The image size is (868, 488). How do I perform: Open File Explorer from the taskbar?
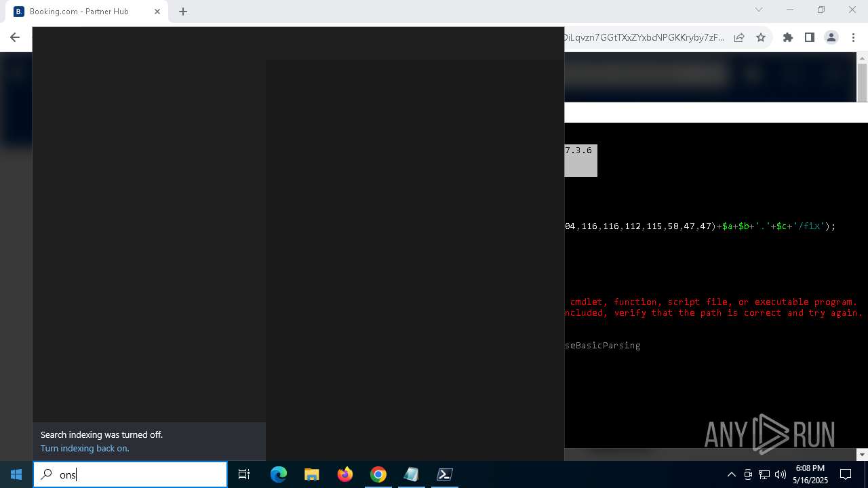(x=312, y=474)
